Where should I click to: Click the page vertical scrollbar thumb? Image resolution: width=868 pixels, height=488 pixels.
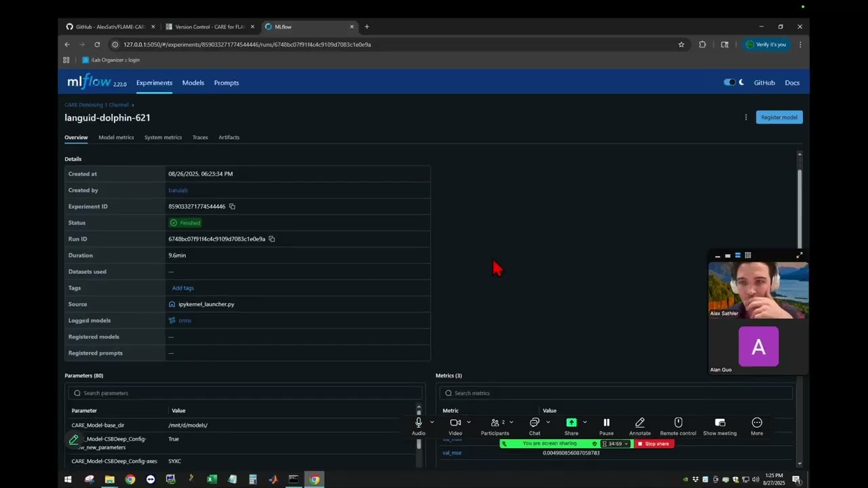click(800, 209)
